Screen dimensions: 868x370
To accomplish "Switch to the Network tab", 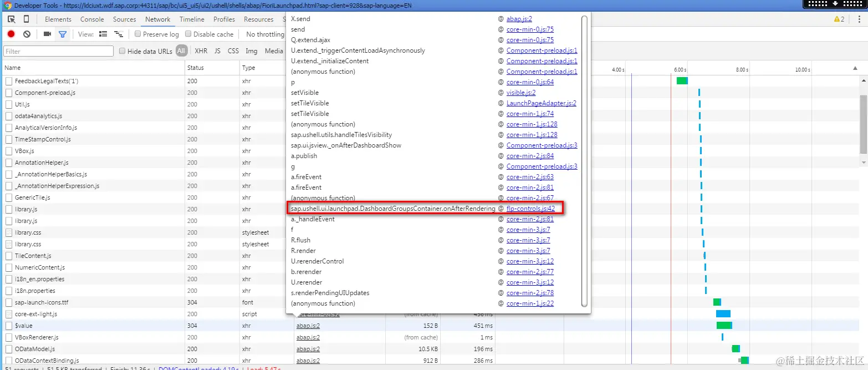I will [158, 19].
